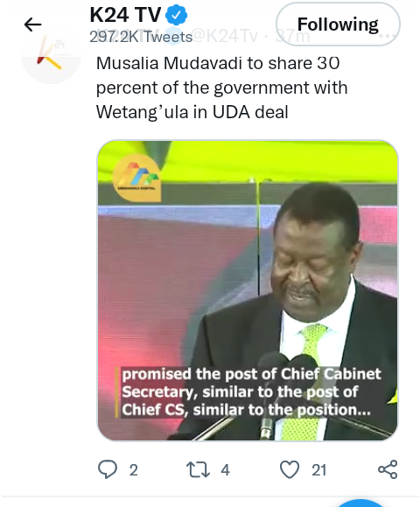Open the K24 TV account name header
Screen dimensions: 420x507
(x=125, y=15)
